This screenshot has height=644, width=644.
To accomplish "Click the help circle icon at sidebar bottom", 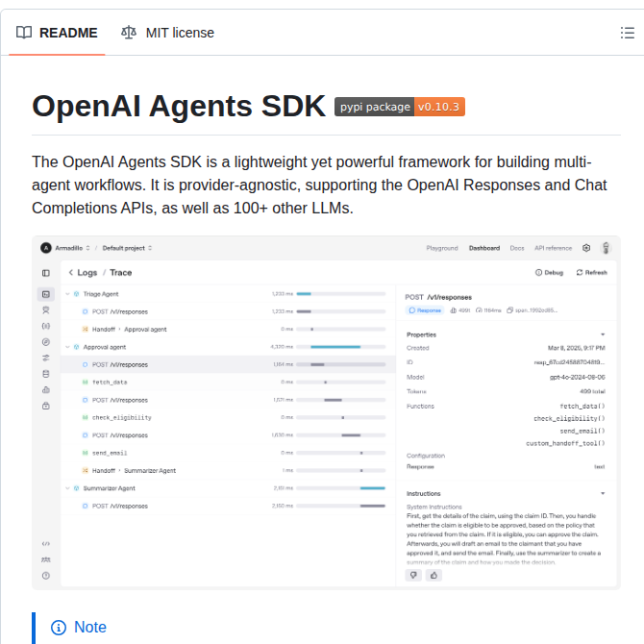I will 46,576.
